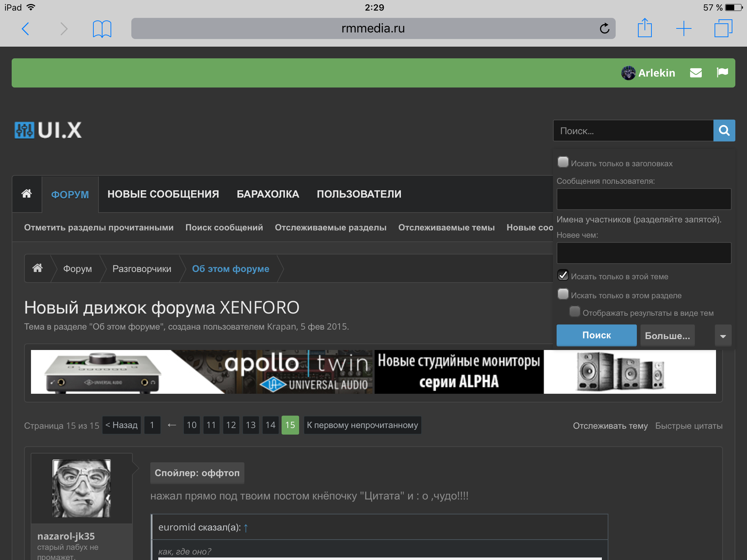The width and height of the screenshot is (747, 560).
Task: Open the Arlekin user menu
Action: pos(649,73)
